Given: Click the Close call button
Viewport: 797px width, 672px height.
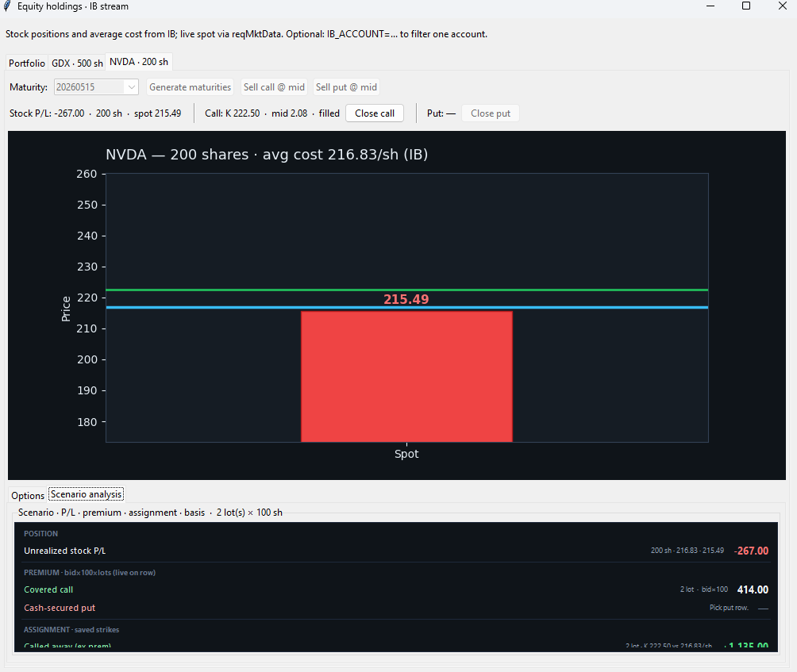Looking at the screenshot, I should click(x=375, y=113).
